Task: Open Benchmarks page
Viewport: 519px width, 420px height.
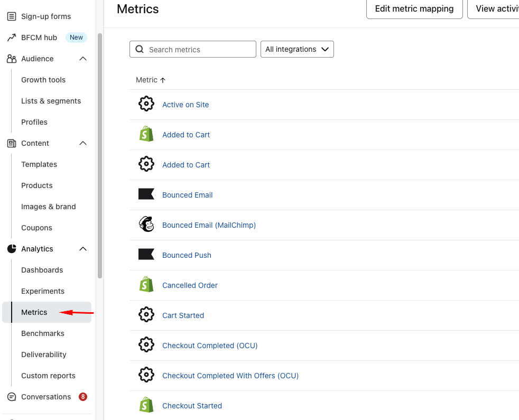Action: coord(43,333)
